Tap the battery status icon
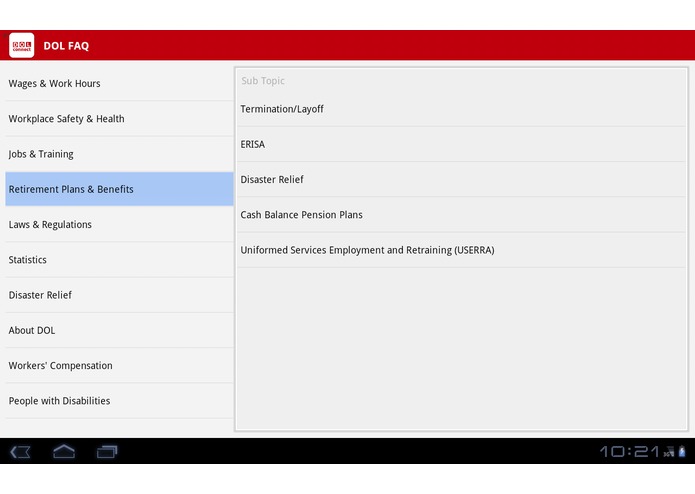Image resolution: width=695 pixels, height=494 pixels. [682, 451]
